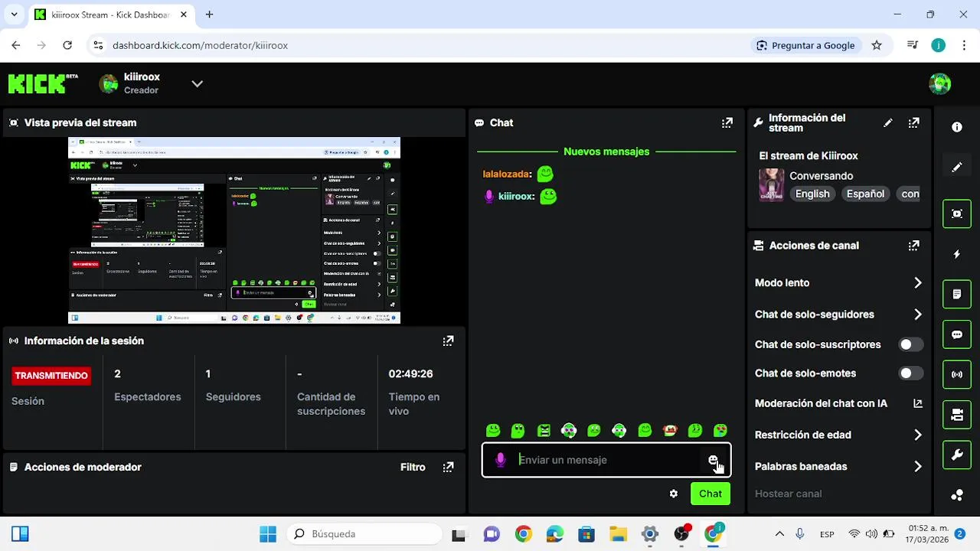Pop out the Acciones de moderador panel

pos(449,467)
